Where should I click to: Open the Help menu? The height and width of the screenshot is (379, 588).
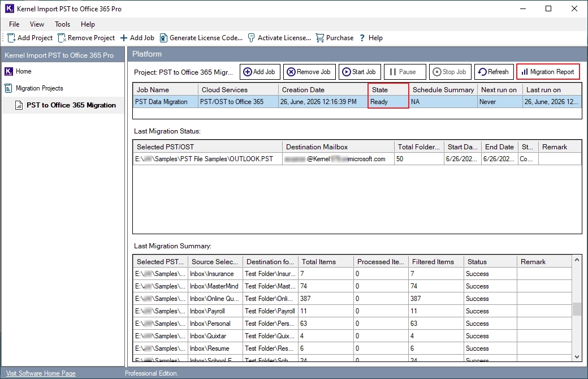(88, 24)
